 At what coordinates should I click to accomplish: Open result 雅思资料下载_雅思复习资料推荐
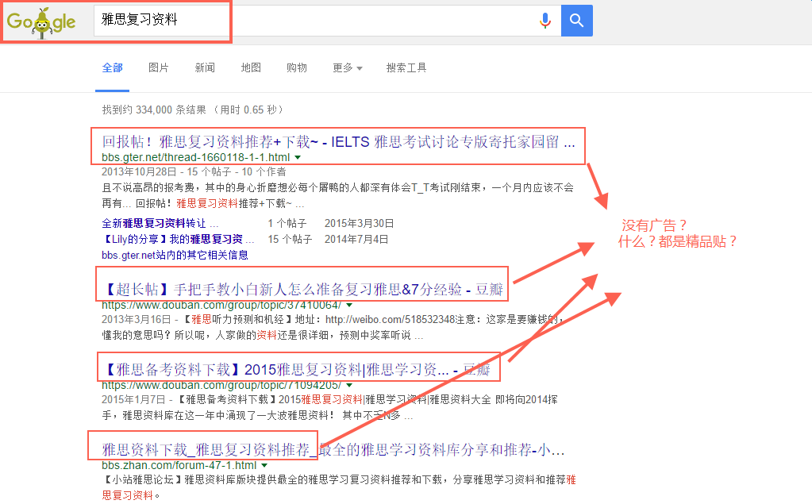coord(333,449)
